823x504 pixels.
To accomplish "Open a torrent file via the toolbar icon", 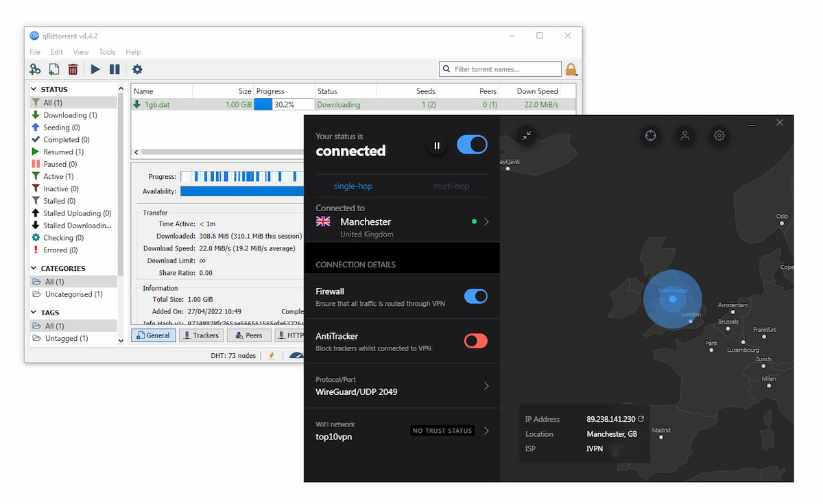I will pos(53,69).
